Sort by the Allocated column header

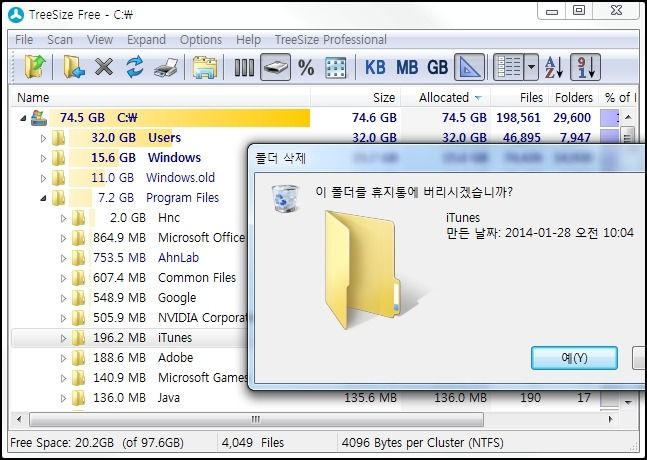[x=444, y=98]
